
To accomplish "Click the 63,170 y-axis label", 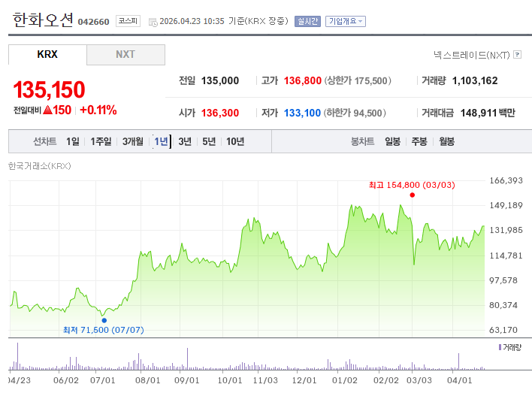I will point(503,330).
